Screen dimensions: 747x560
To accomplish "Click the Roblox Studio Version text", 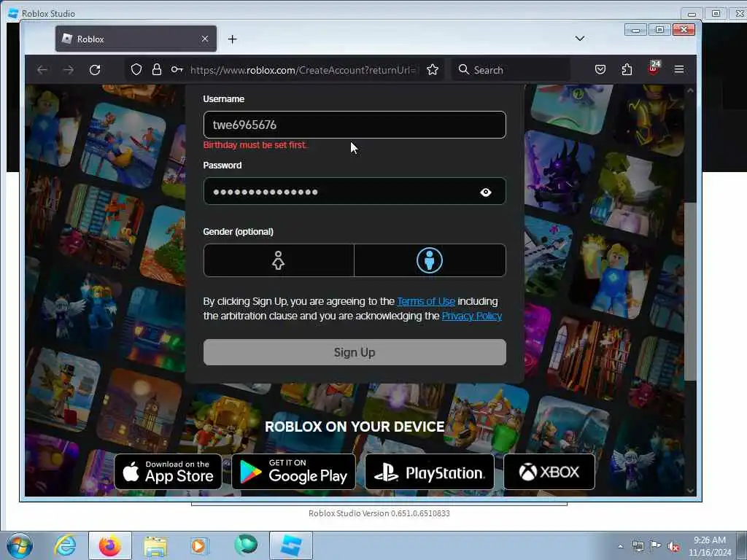I will [379, 513].
